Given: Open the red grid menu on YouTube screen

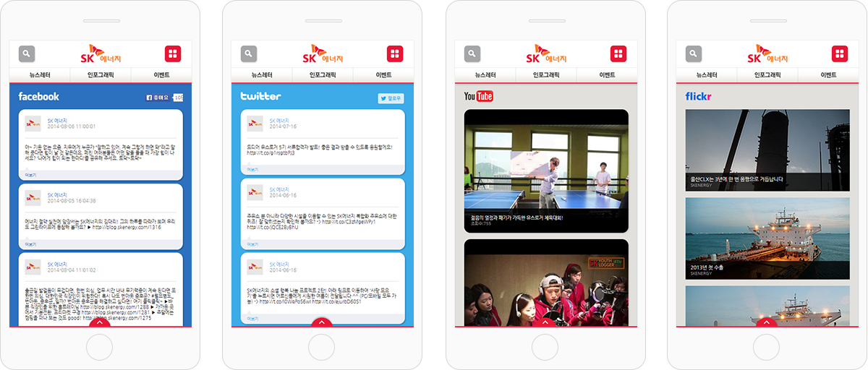Looking at the screenshot, I should [618, 53].
